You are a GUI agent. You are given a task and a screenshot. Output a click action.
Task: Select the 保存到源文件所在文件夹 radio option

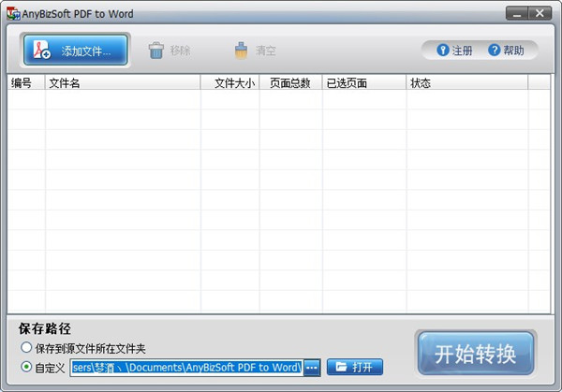[26, 348]
